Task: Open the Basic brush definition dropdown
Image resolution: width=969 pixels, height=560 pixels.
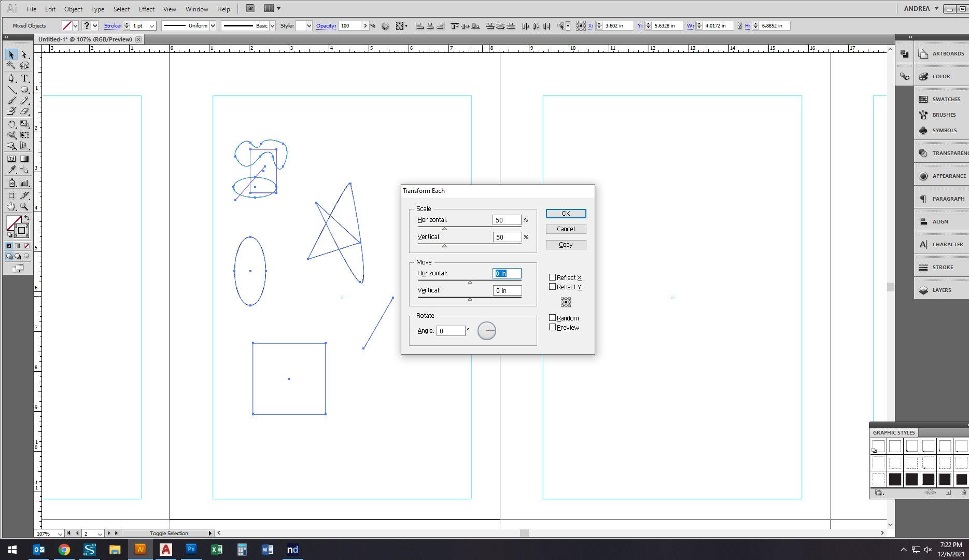Action: click(272, 25)
